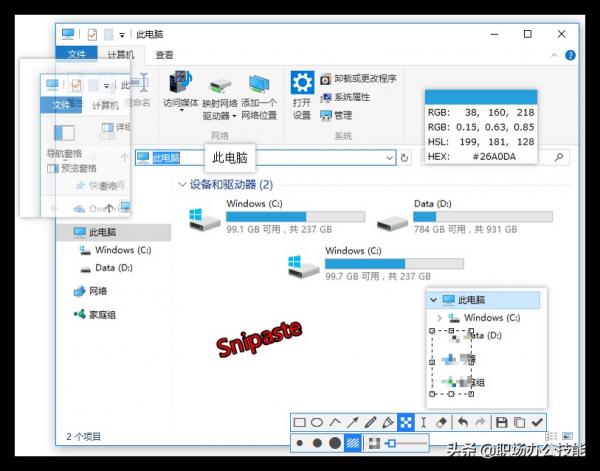Click 系统属性 in the ribbon
The width and height of the screenshot is (600, 471).
click(x=345, y=97)
